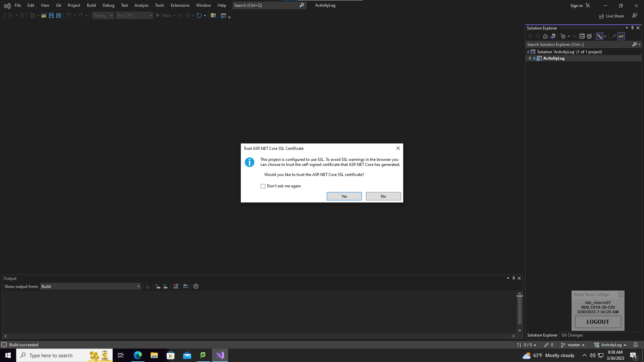The image size is (644, 362).
Task: Open the Analyze menu
Action: pyautogui.click(x=141, y=5)
